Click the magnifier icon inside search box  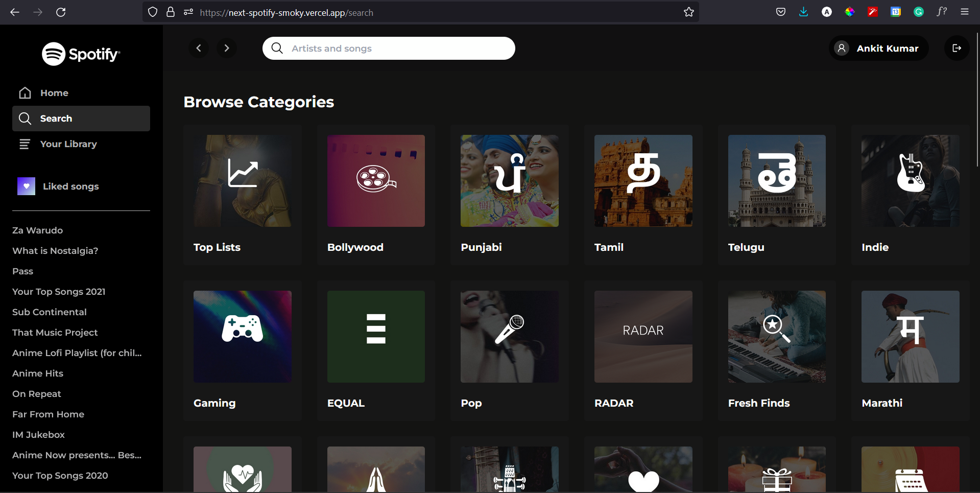(277, 48)
